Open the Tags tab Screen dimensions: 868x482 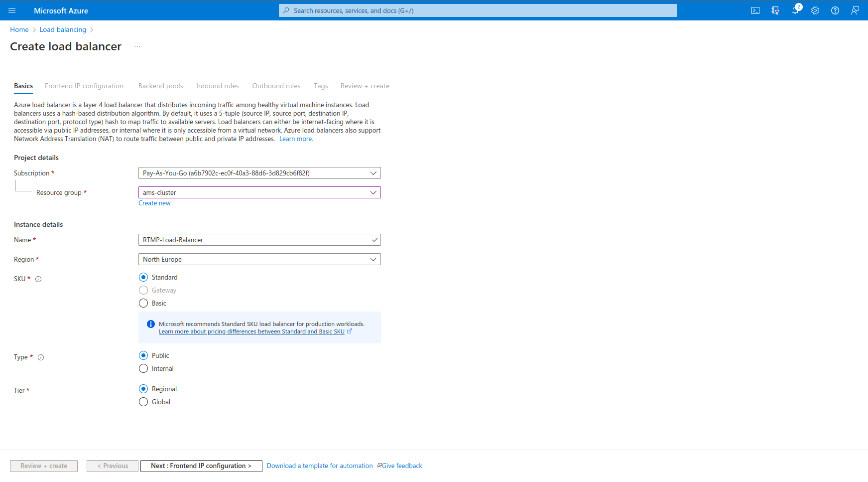pyautogui.click(x=321, y=86)
